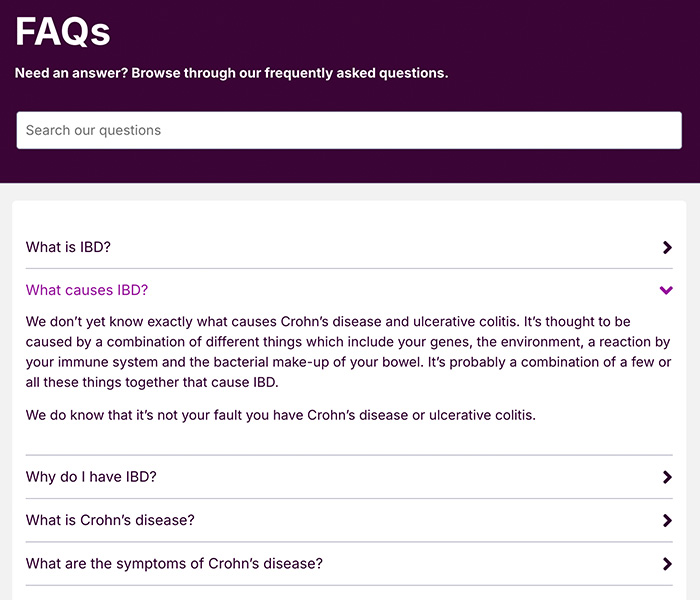Click the large FAQs heading

pos(63,31)
